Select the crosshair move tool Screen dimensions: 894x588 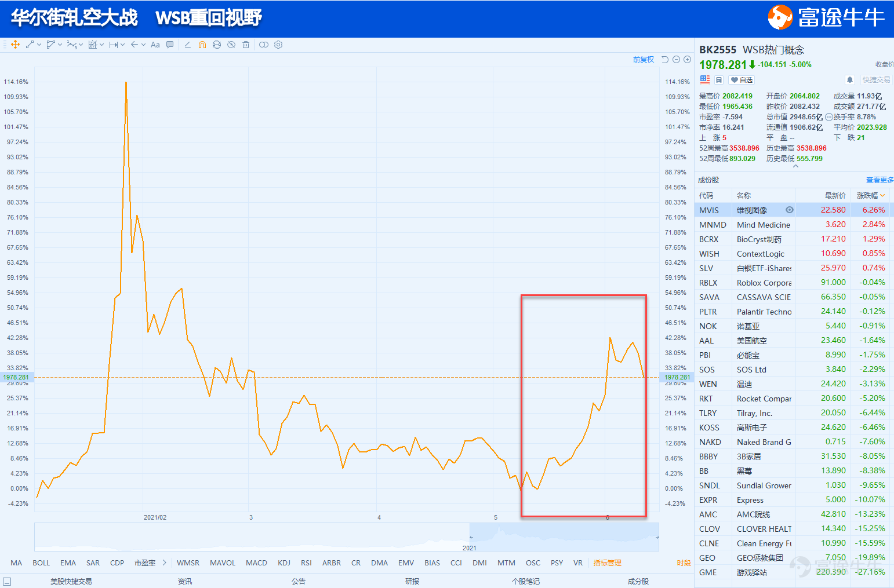(x=15, y=45)
